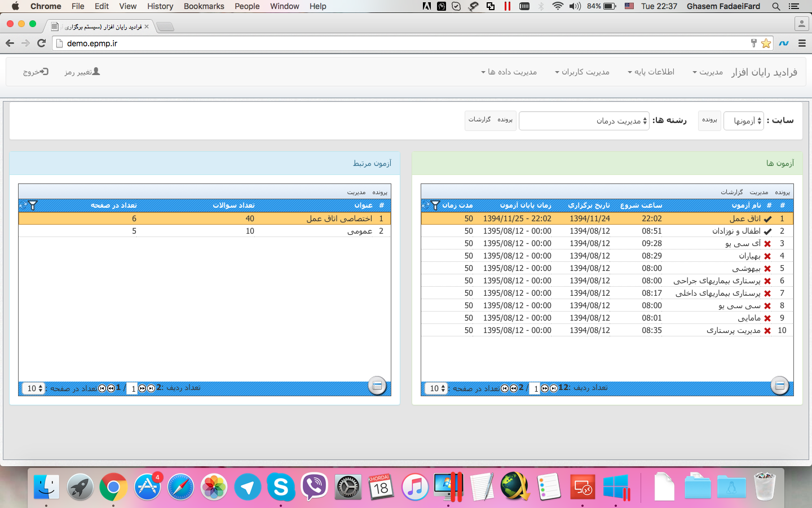Open the سایت dropdown showing آزمونها
The height and width of the screenshot is (508, 812).
click(744, 121)
